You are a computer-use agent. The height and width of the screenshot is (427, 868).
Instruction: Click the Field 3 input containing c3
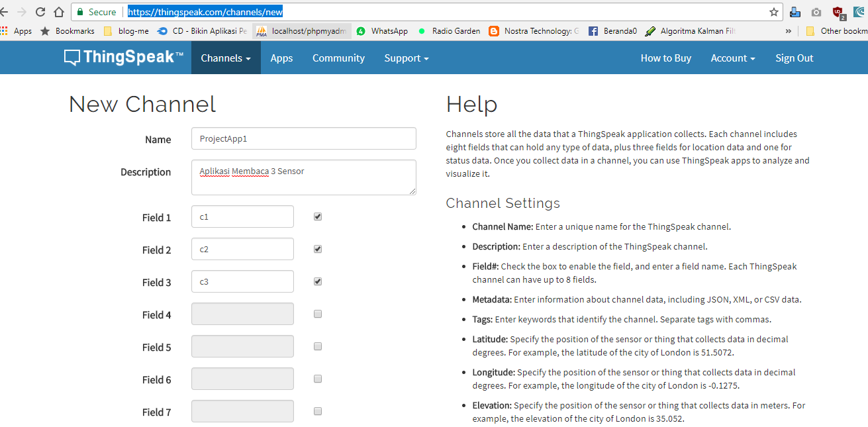coord(242,281)
